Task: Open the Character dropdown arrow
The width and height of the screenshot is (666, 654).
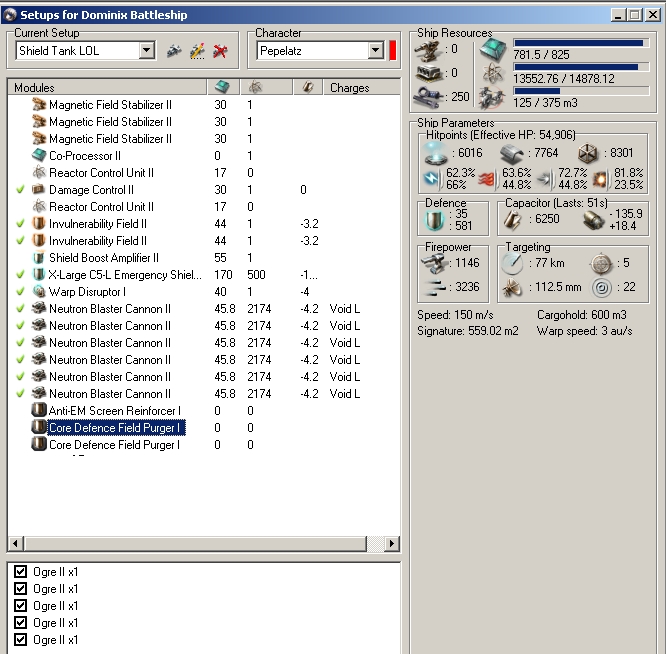Action: 375,51
